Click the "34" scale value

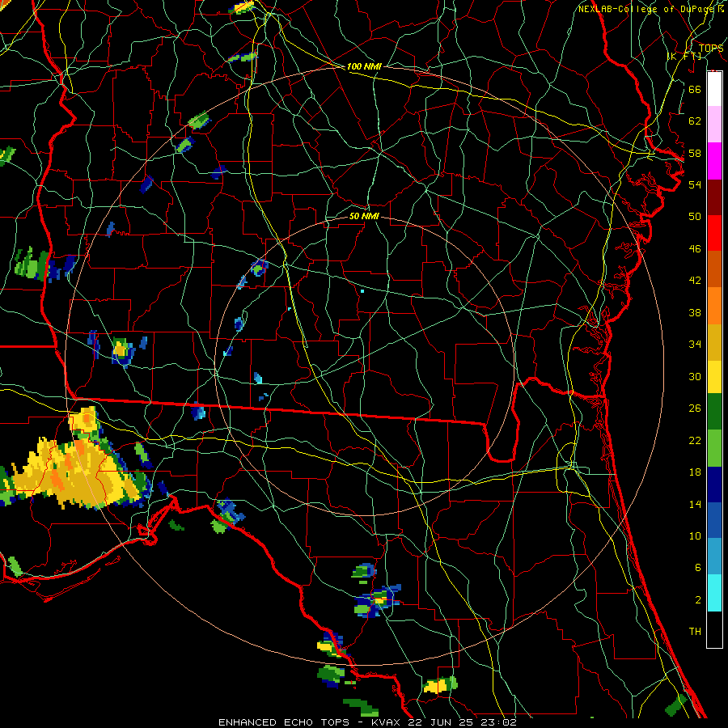(x=695, y=345)
